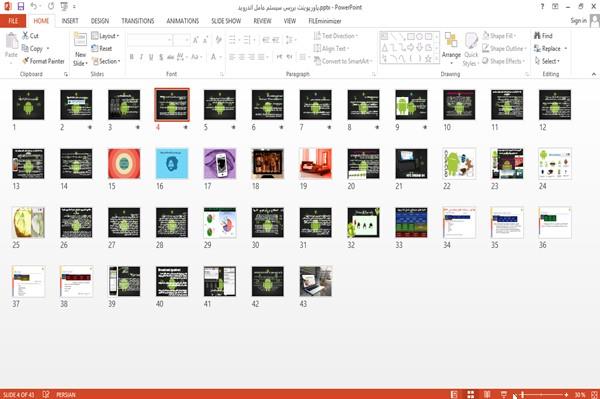Collapse the ribbon with the chevron
Image resolution: width=600 pixels, height=399 pixels.
[593, 74]
